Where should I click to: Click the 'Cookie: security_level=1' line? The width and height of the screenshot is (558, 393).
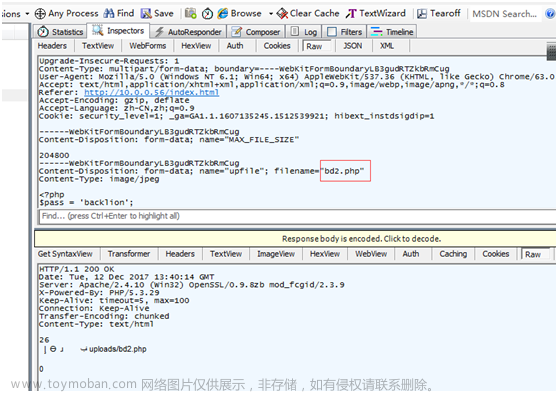click(x=237, y=116)
